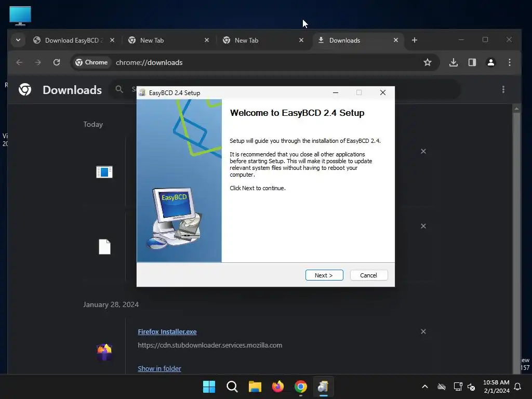Open the Firefox Installer.exe download link

tap(167, 332)
